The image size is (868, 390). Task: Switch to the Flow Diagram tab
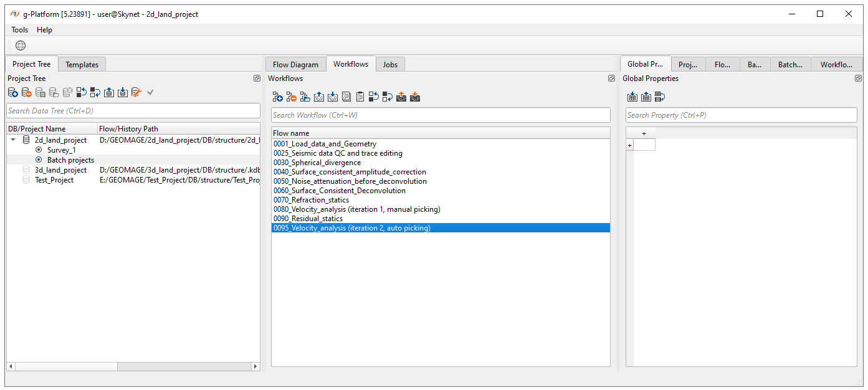295,64
